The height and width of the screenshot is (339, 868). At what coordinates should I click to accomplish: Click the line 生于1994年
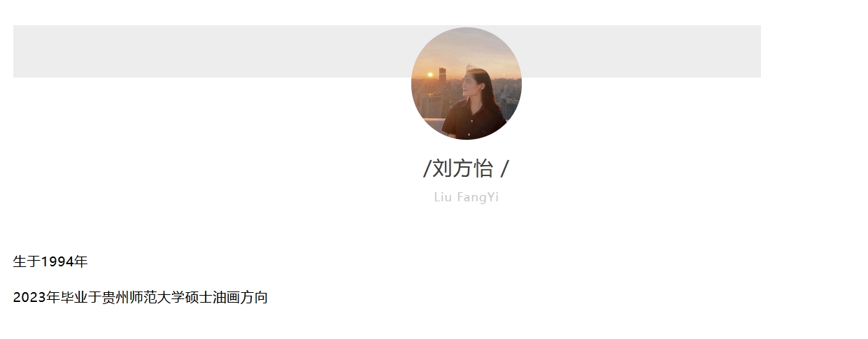pos(50,262)
